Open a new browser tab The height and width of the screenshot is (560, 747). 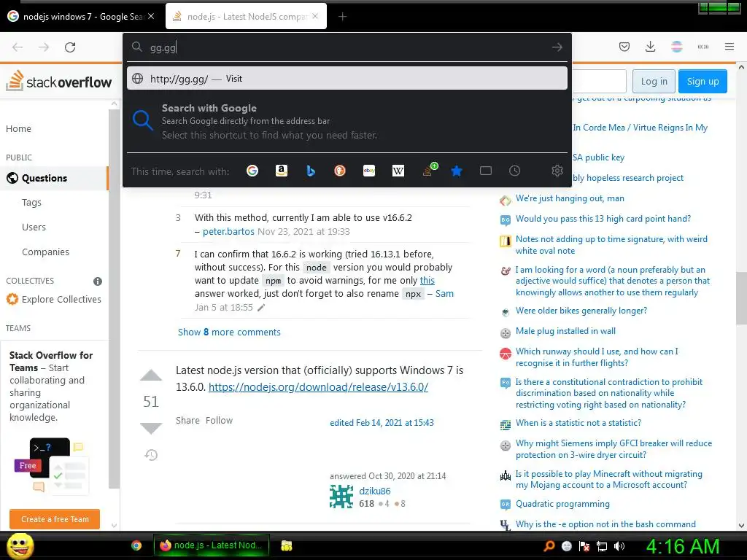tap(342, 17)
